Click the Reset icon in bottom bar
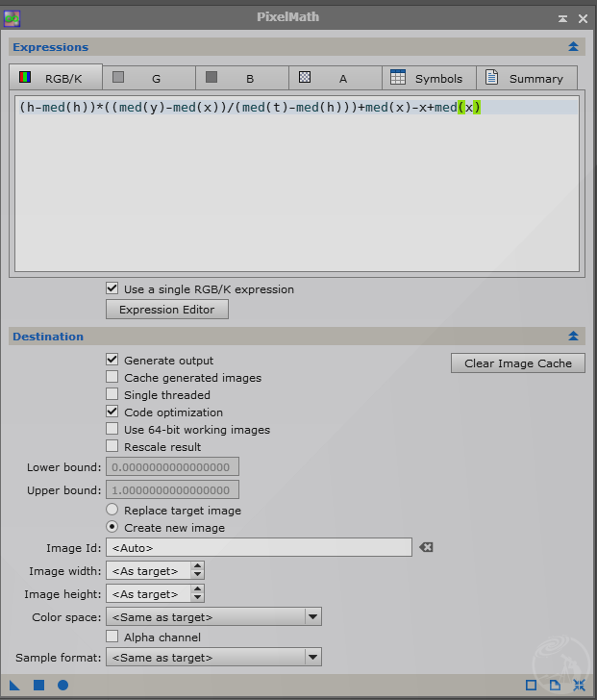The height and width of the screenshot is (700, 597). click(579, 686)
